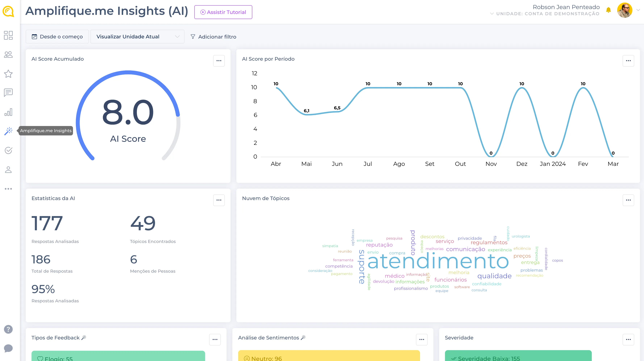Click the star favorites sidebar icon
Viewport: 644px width, 361px height.
point(8,74)
